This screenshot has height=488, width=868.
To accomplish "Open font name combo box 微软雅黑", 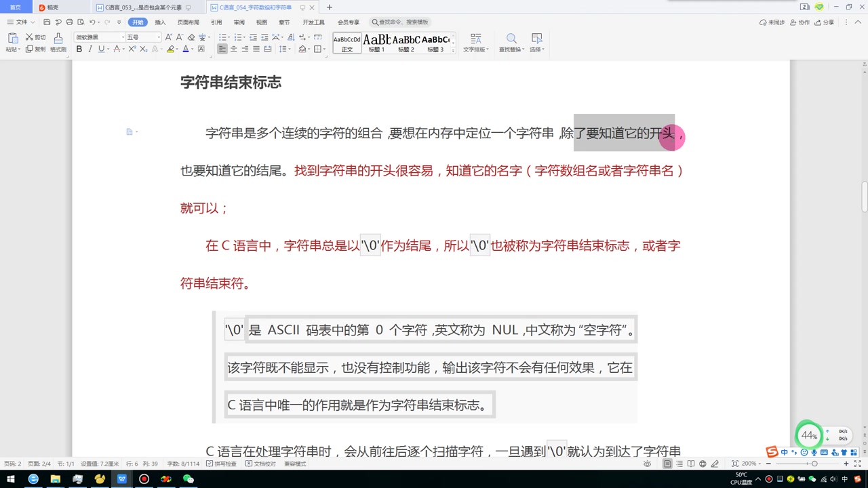I will 100,37.
